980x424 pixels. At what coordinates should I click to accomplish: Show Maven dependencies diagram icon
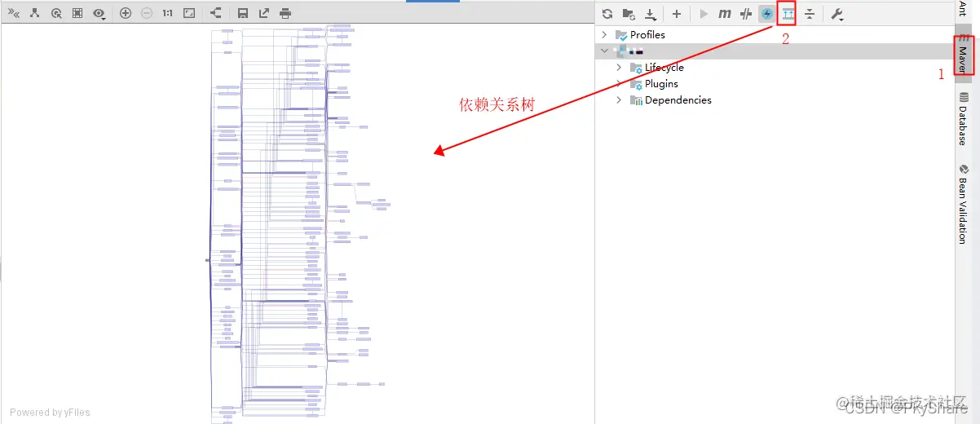coord(788,14)
